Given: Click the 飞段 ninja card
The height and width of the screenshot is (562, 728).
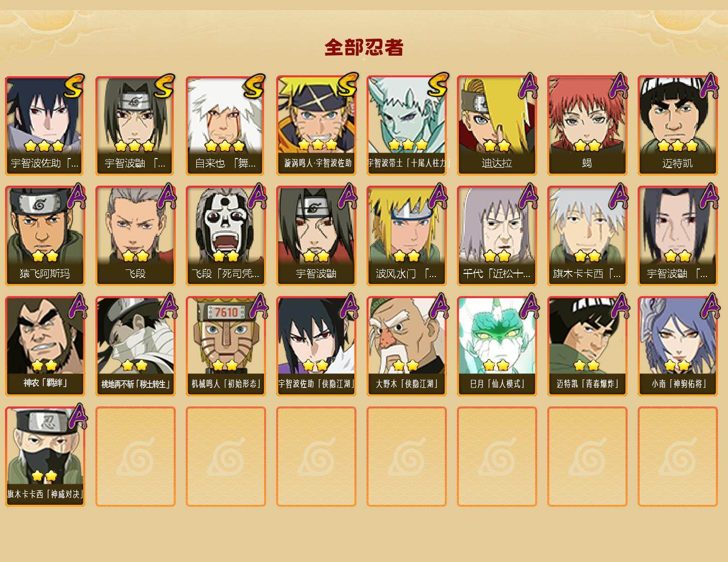Looking at the screenshot, I should pos(135,236).
